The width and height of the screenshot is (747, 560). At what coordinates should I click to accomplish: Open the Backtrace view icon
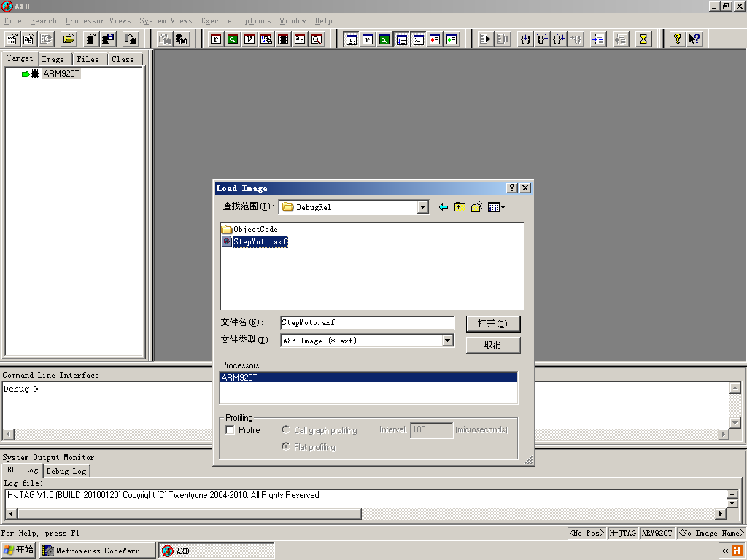[266, 39]
